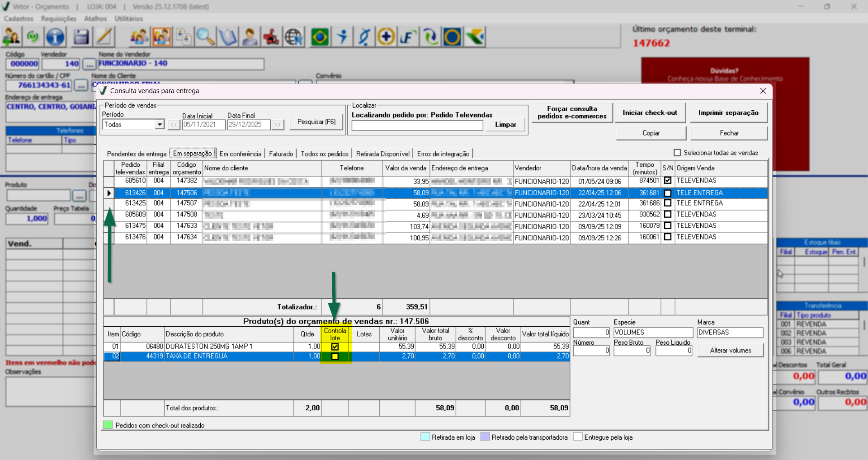Open the red delivery motorcycle icon

point(271,37)
